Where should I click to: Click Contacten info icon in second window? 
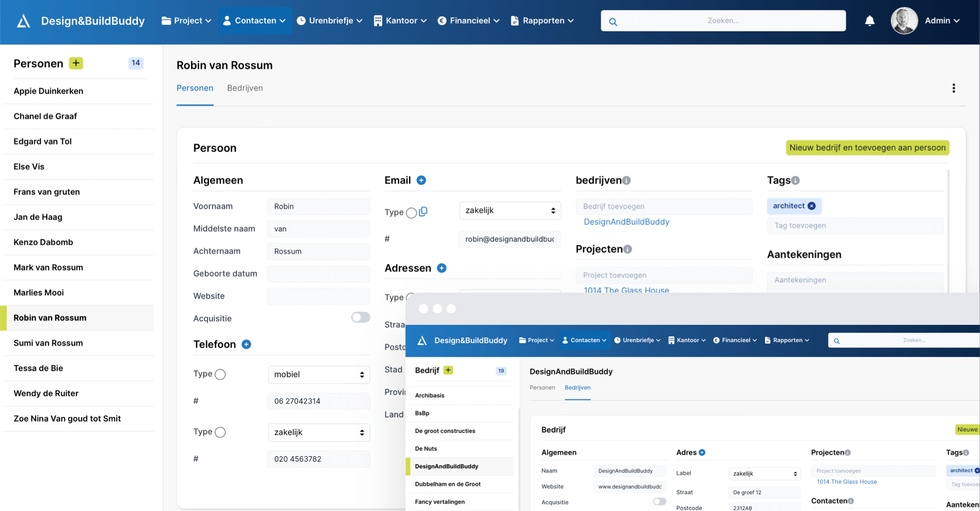coord(851,501)
